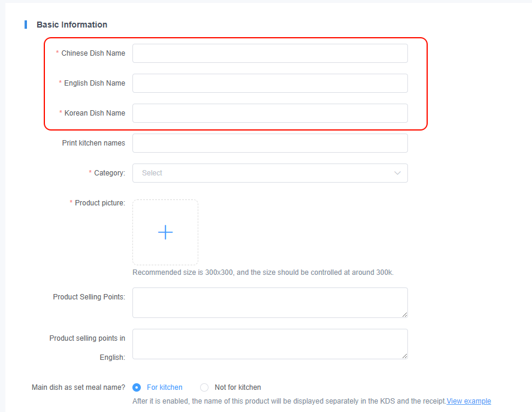Image resolution: width=532 pixels, height=412 pixels.
Task: Open the Category select dropdown
Action: (270, 173)
